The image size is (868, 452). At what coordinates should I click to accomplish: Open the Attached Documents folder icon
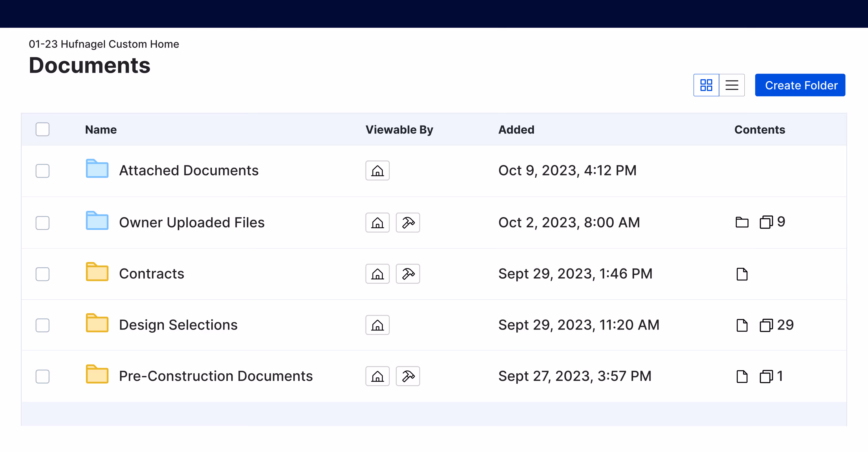point(97,169)
